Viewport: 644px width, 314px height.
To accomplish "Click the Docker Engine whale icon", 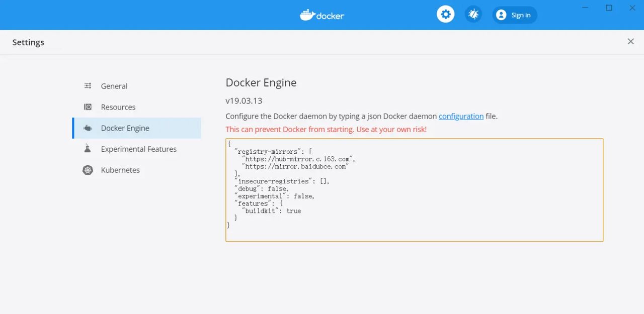I will coord(88,128).
